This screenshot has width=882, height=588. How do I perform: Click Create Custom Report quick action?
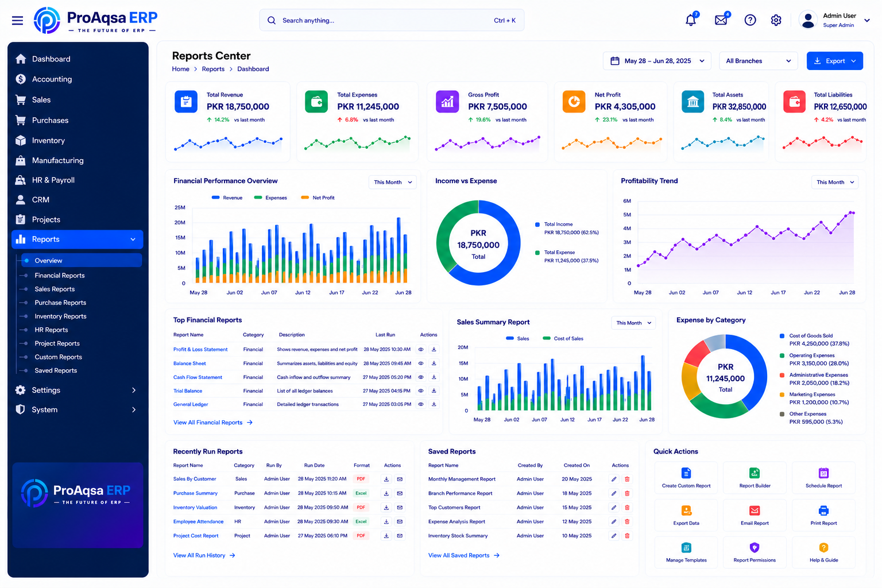click(686, 478)
